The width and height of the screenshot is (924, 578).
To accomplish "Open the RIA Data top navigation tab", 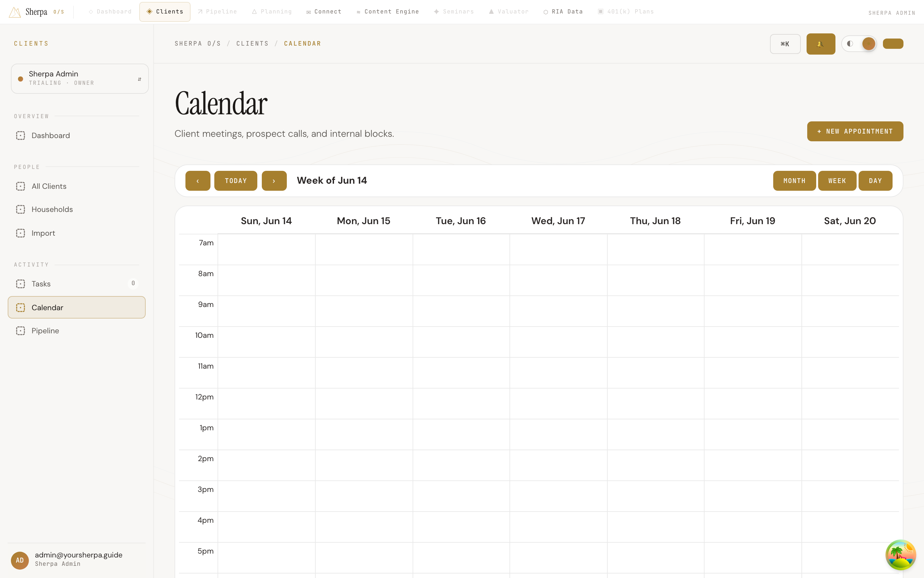I will 563,12.
